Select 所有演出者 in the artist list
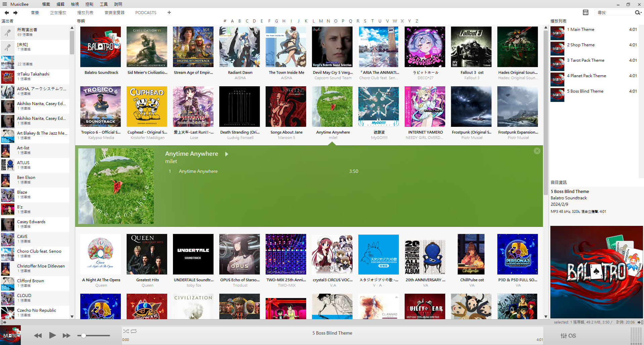Image resolution: width=644 pixels, height=345 pixels. (x=35, y=32)
